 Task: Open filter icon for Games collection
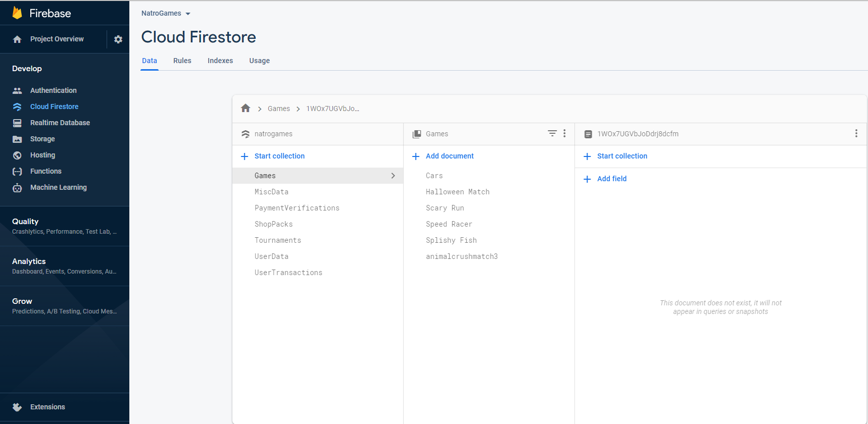[x=552, y=133]
